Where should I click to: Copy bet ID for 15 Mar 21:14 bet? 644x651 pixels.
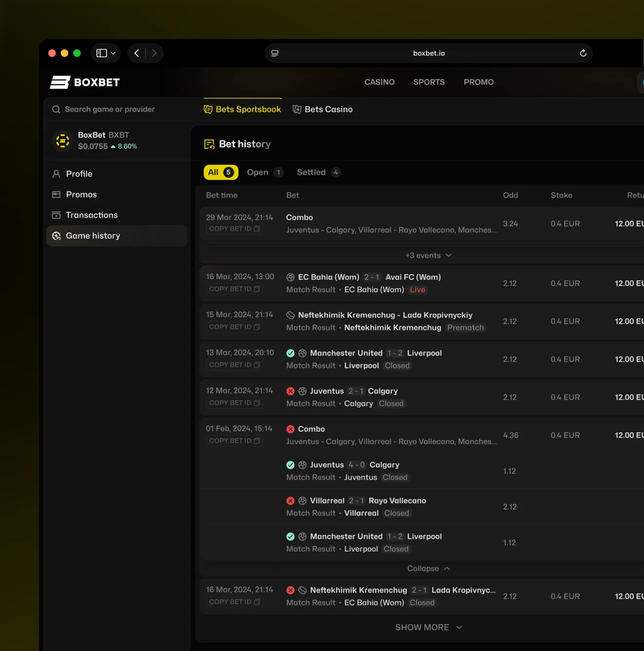pyautogui.click(x=235, y=327)
